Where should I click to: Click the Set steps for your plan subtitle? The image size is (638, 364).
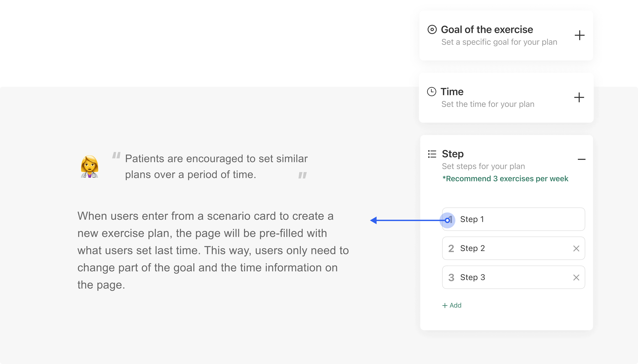[x=483, y=166]
